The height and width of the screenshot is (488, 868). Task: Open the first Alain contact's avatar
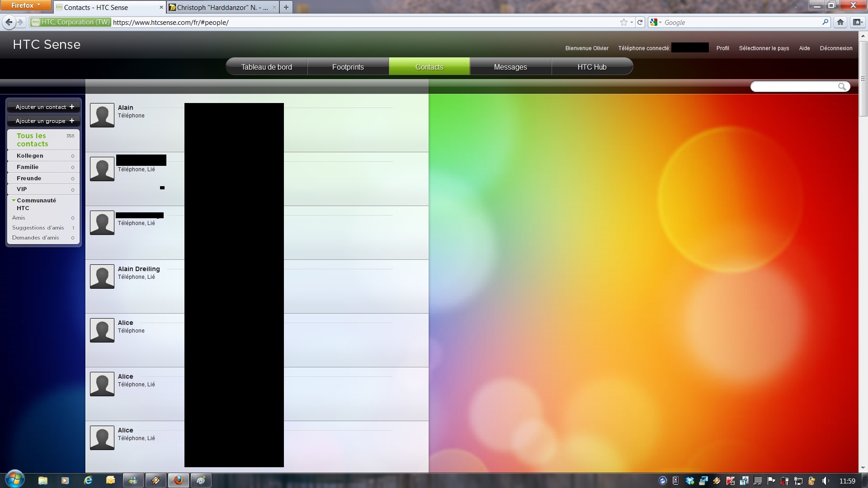click(x=102, y=115)
